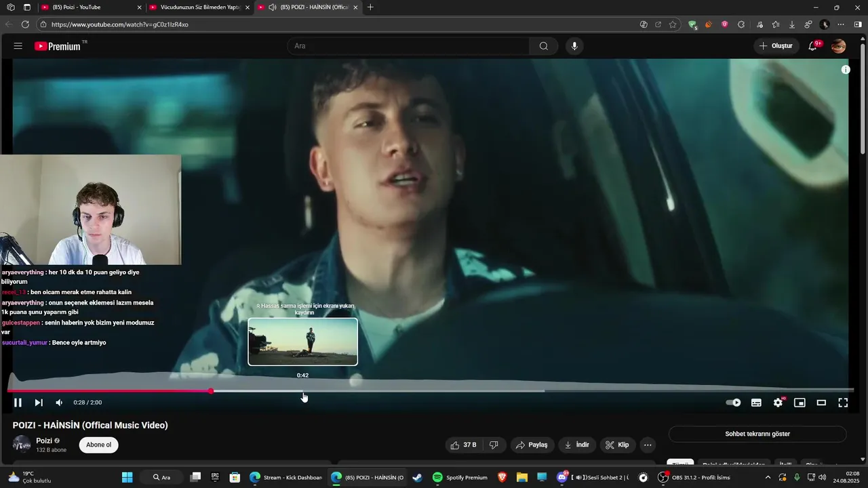Open the more actions ellipsis under the video

[x=648, y=445]
